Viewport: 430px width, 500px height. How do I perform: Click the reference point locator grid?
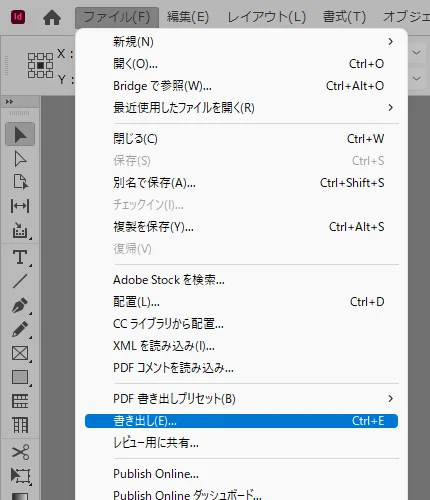point(40,65)
